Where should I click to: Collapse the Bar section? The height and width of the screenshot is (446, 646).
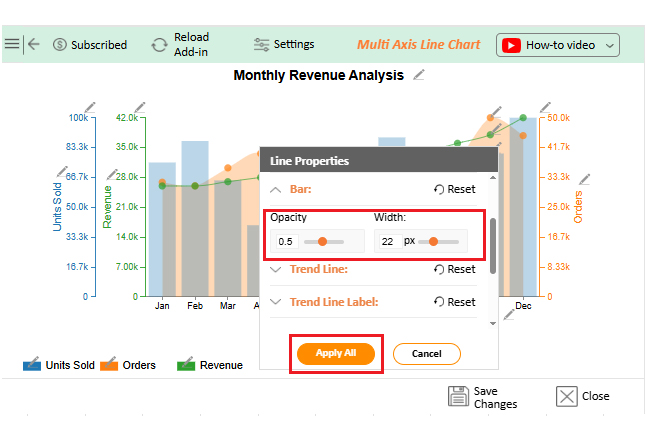pyautogui.click(x=275, y=189)
